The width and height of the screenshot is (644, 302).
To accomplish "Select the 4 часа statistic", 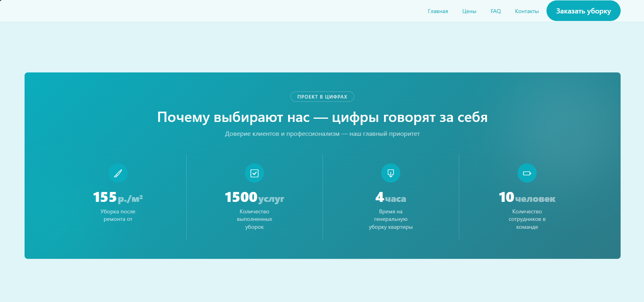I will click(x=391, y=197).
